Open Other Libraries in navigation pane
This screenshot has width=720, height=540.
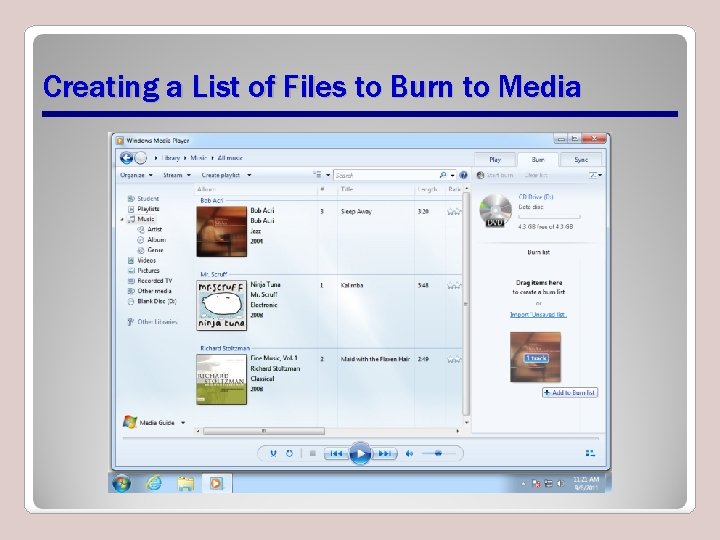click(152, 322)
